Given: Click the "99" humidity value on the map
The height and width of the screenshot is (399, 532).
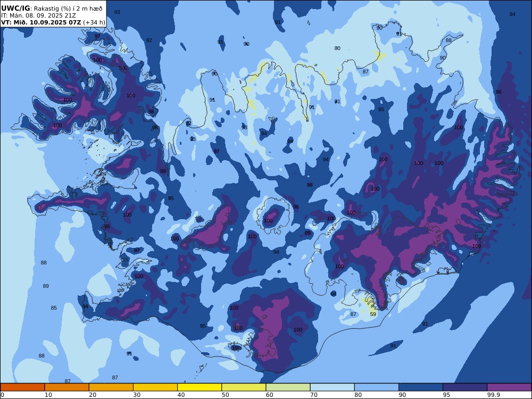Looking at the screenshot, I should [307, 233].
